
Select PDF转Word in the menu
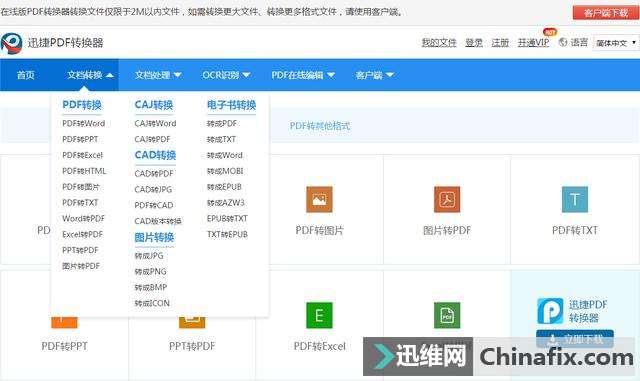click(83, 123)
